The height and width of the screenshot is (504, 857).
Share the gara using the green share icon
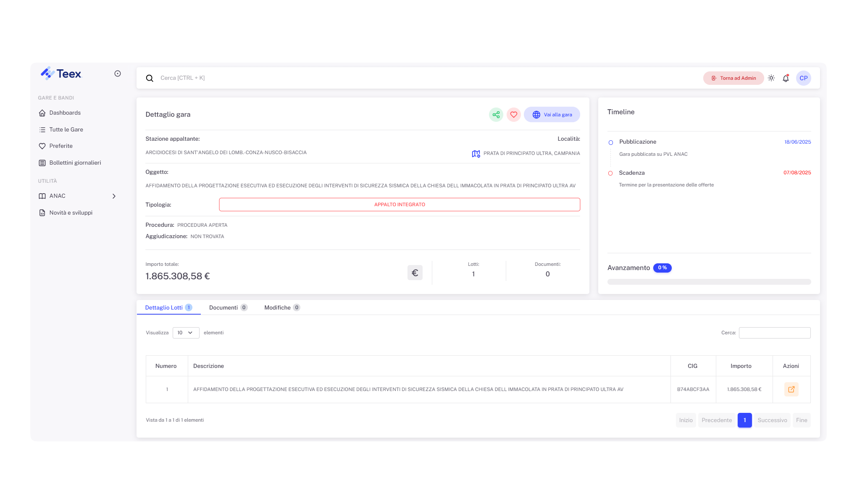[x=496, y=114]
